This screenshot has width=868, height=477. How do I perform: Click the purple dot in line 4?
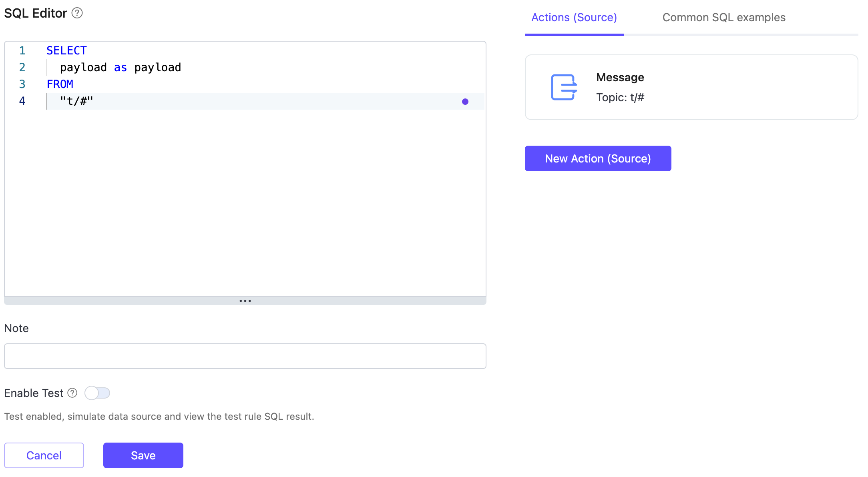(x=465, y=102)
